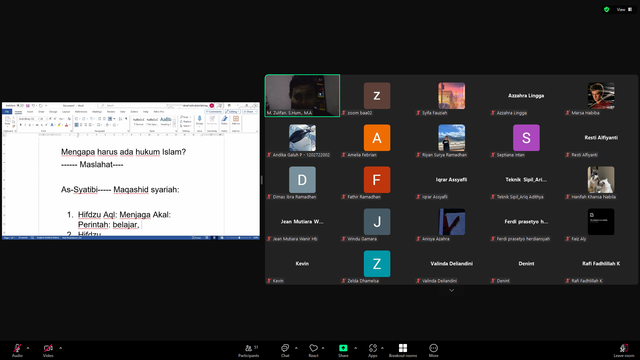This screenshot has height=360, width=640.
Task: Click the Leave room button
Action: point(624,350)
